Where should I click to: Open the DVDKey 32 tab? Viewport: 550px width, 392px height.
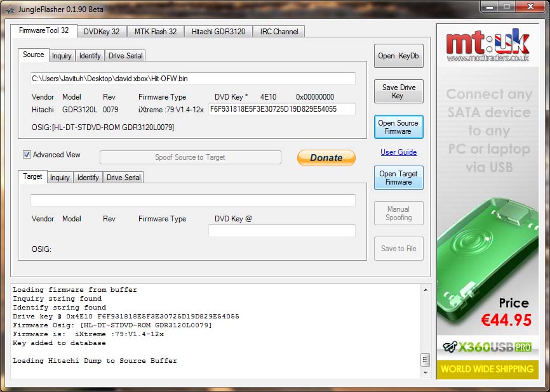coord(102,32)
